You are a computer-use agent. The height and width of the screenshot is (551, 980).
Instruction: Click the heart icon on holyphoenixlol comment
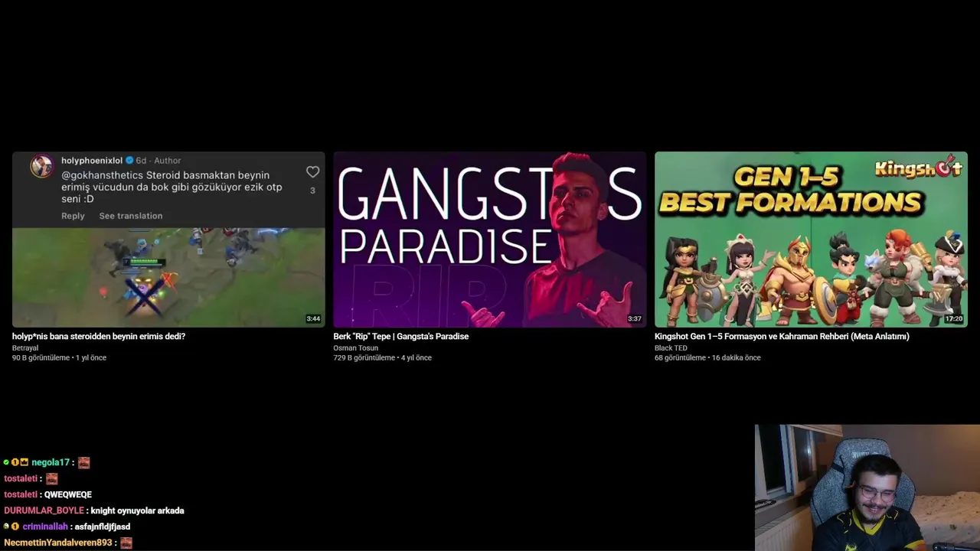(312, 172)
